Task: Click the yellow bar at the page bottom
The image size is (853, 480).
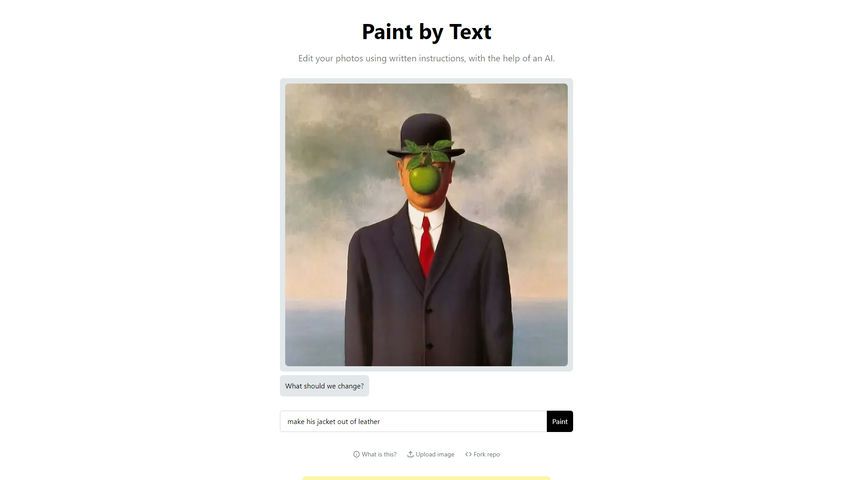Action: point(426,478)
